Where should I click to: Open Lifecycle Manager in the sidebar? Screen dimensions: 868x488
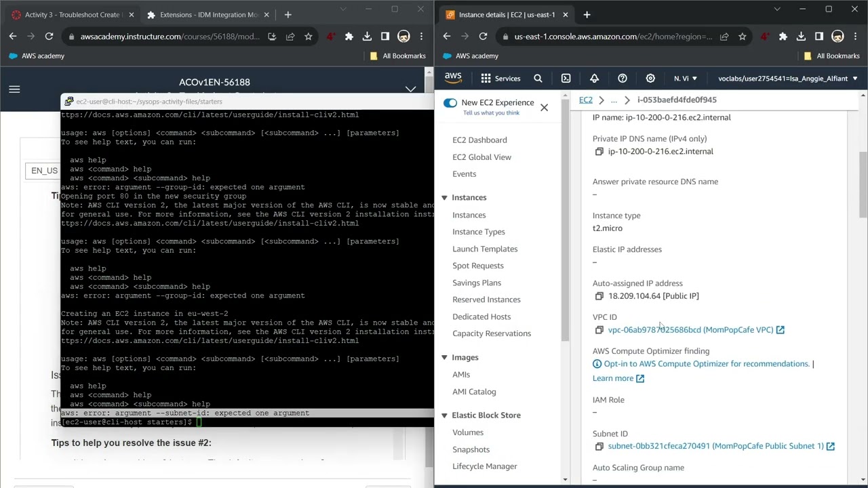[484, 466]
